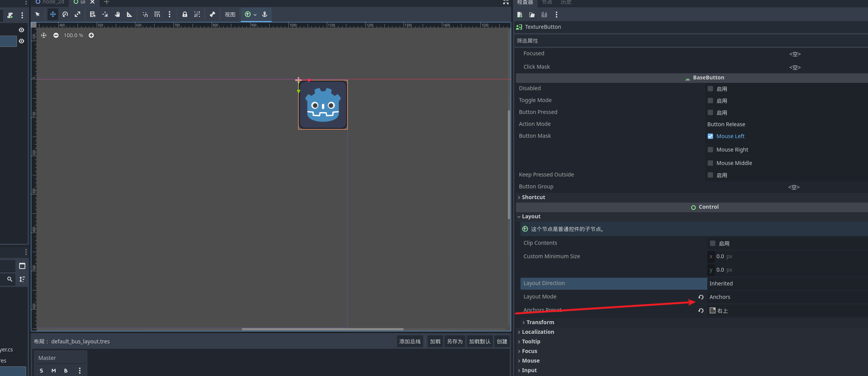Image resolution: width=868 pixels, height=376 pixels.
Task: Click the filesystem search magnifier icon
Action: tap(10, 279)
